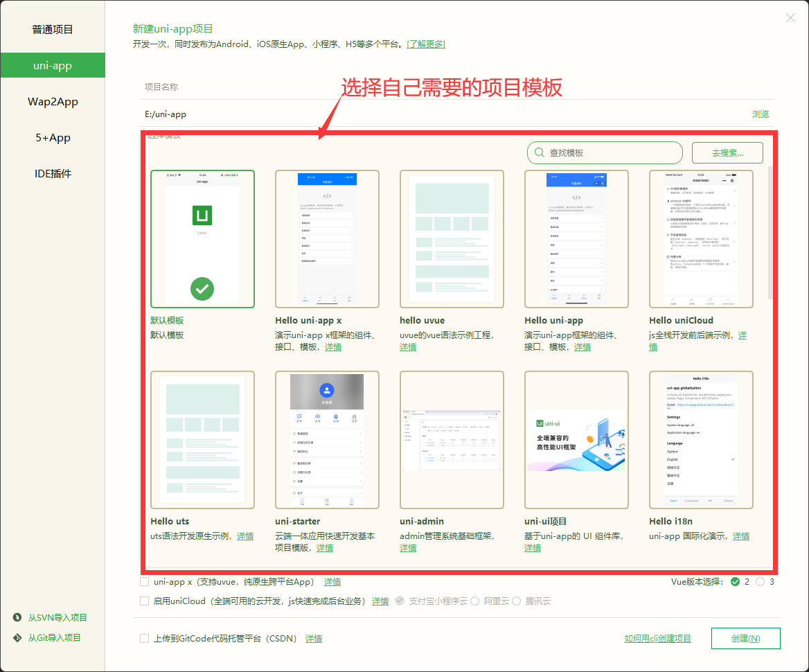Click the 创建(N) button
Image resolution: width=809 pixels, height=672 pixels.
(x=745, y=638)
